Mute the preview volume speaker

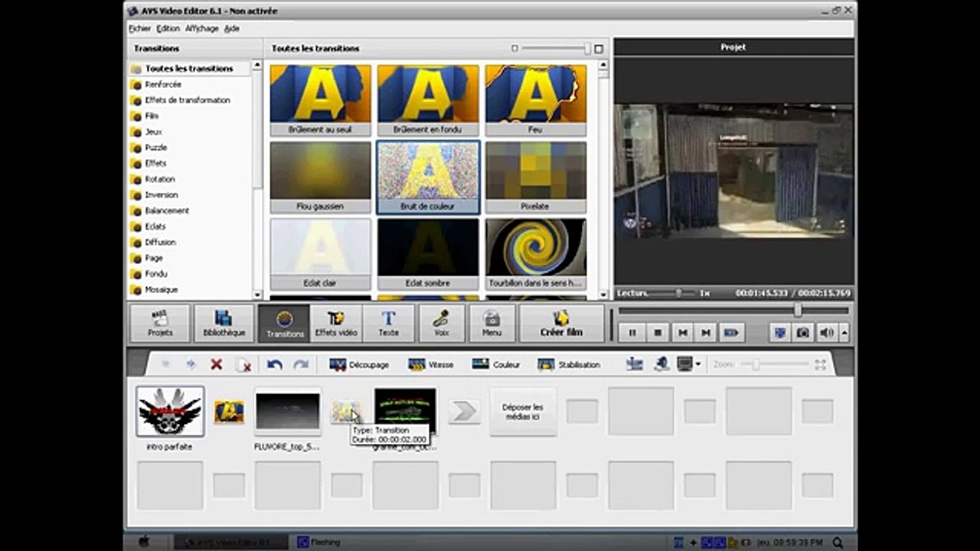pyautogui.click(x=827, y=333)
